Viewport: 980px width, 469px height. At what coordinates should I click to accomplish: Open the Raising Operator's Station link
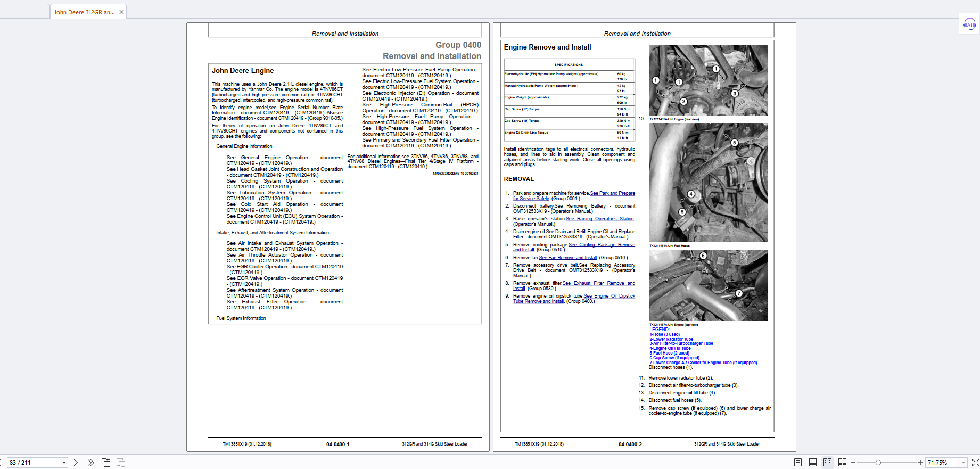tap(599, 219)
